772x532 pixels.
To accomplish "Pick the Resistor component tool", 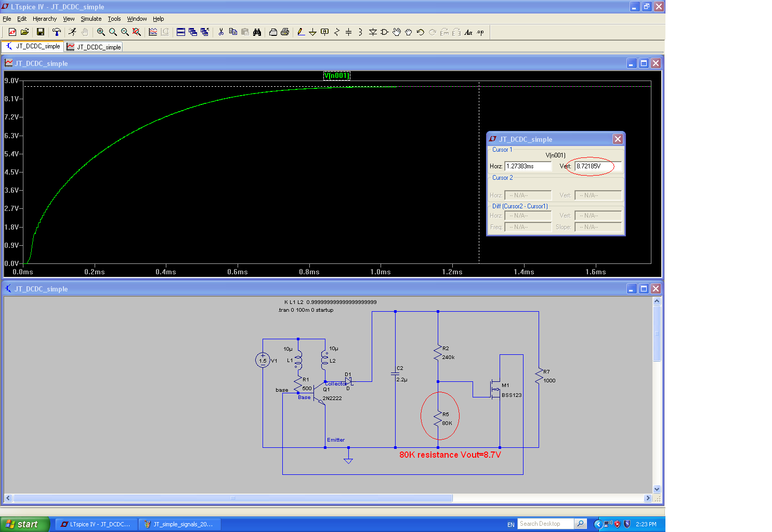I will point(336,32).
